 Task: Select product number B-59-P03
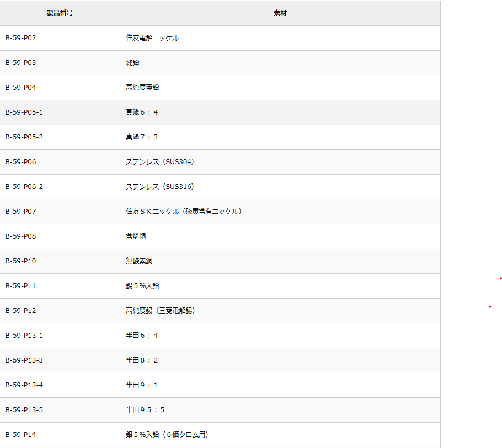[20, 63]
